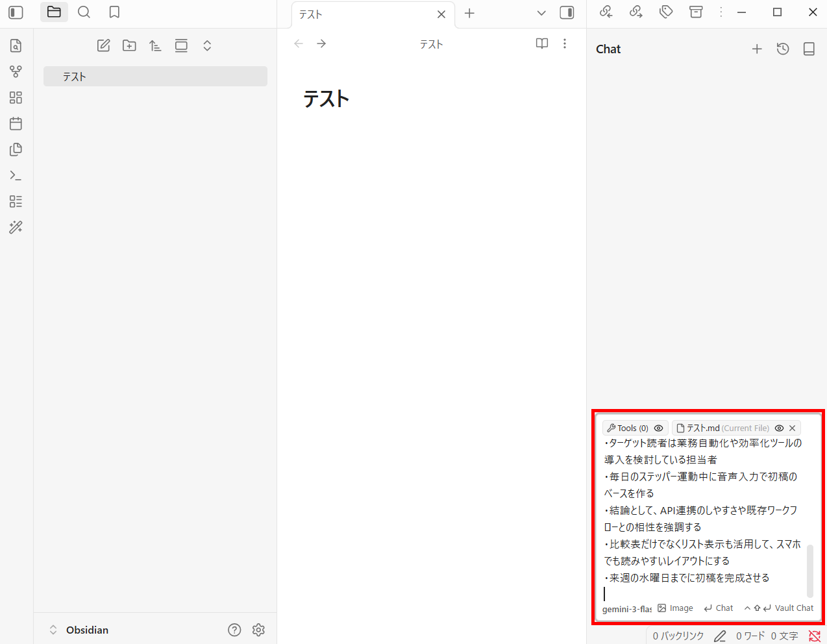Open the tab list dropdown chevron
The image size is (827, 644).
click(x=541, y=13)
